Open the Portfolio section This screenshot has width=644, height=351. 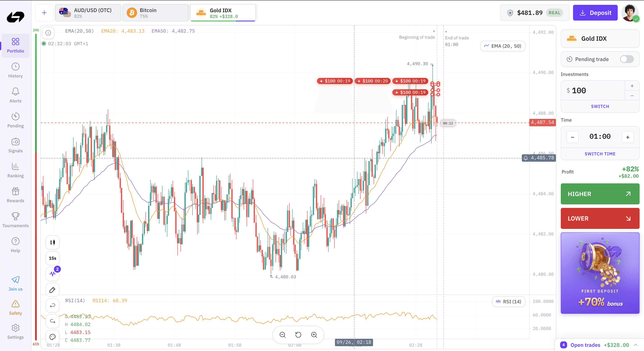[x=16, y=46]
